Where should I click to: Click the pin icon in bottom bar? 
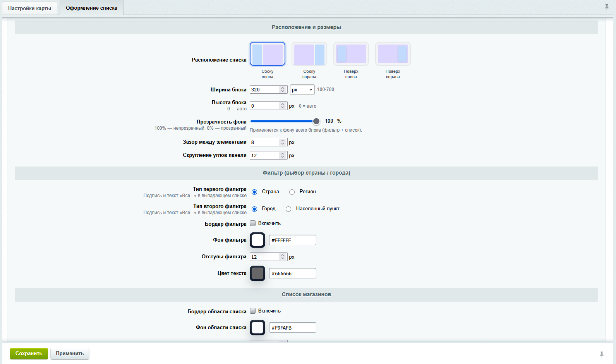click(x=602, y=354)
